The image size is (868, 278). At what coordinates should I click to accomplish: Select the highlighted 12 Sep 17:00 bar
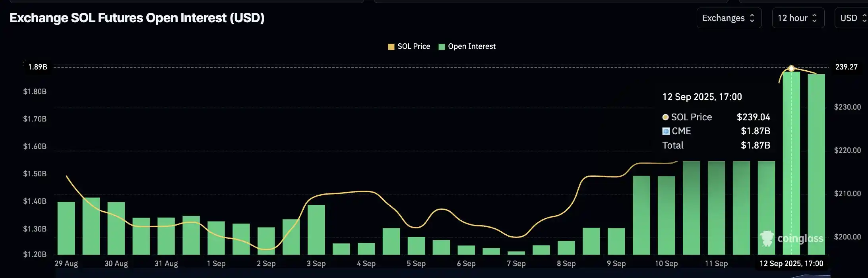791,167
